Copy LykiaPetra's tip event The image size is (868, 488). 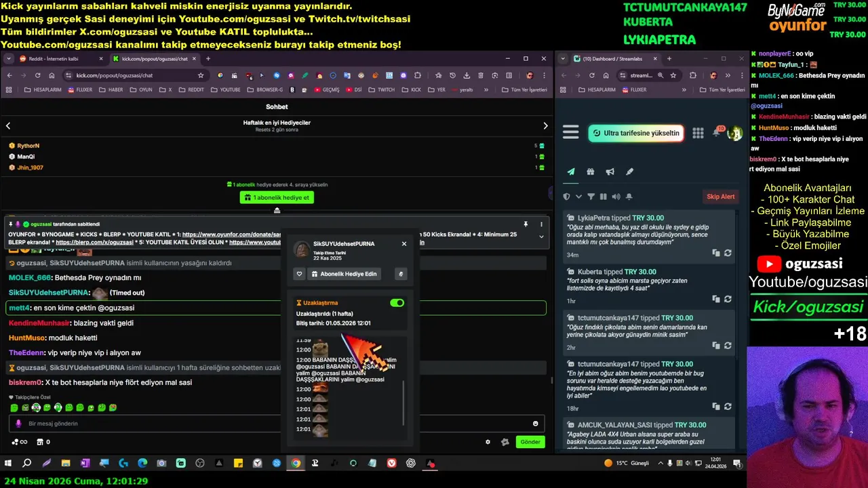click(x=716, y=253)
